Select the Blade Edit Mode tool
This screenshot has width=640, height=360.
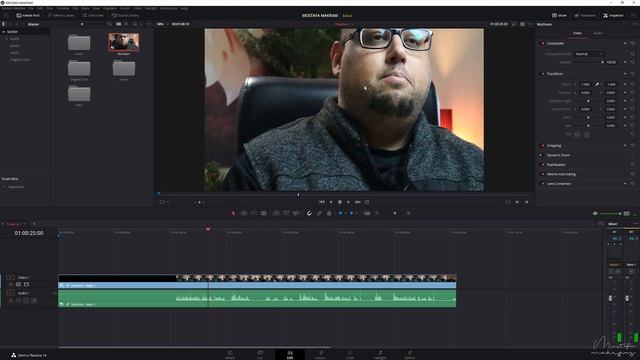[264, 213]
